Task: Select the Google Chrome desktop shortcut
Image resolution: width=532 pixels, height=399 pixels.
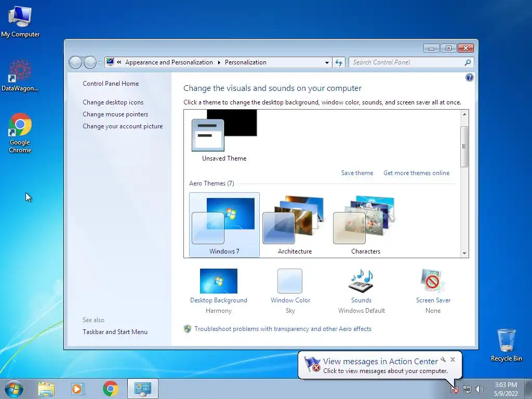Action: click(20, 133)
